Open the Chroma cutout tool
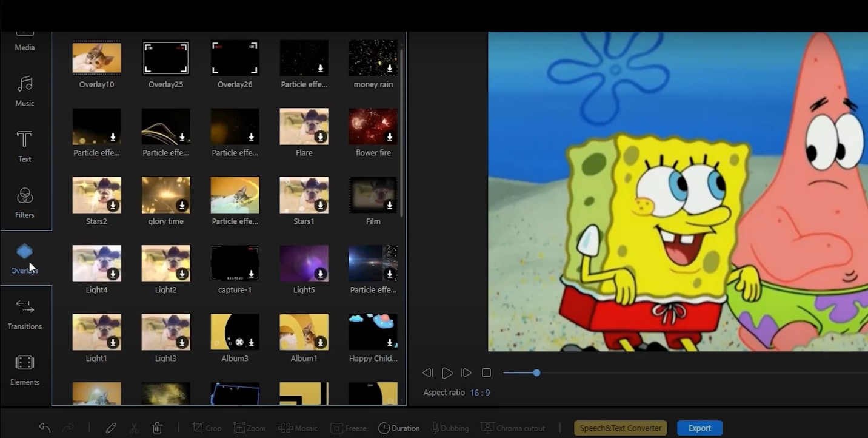Viewport: 868px width, 438px height. 513,428
